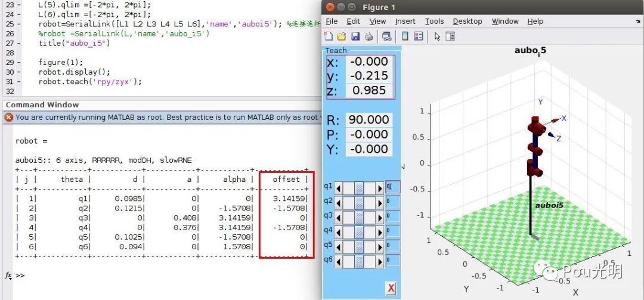Click q1 slider thumb

pos(360,188)
